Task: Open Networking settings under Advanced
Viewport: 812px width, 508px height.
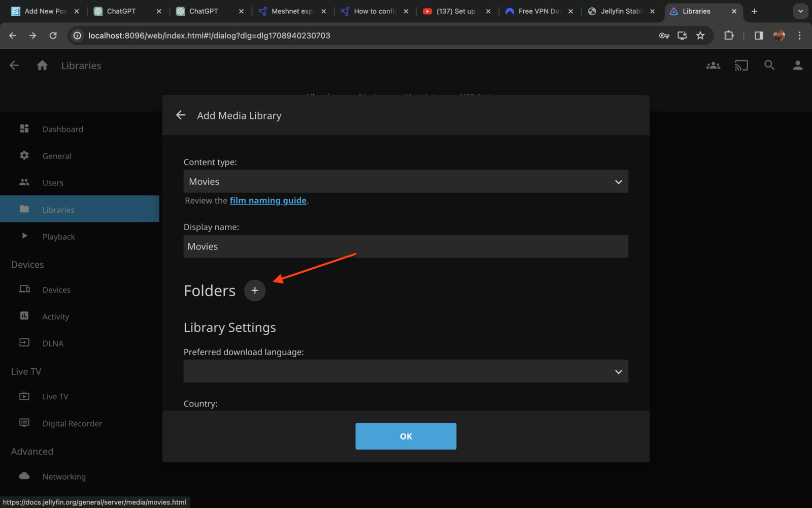Action: pyautogui.click(x=64, y=477)
